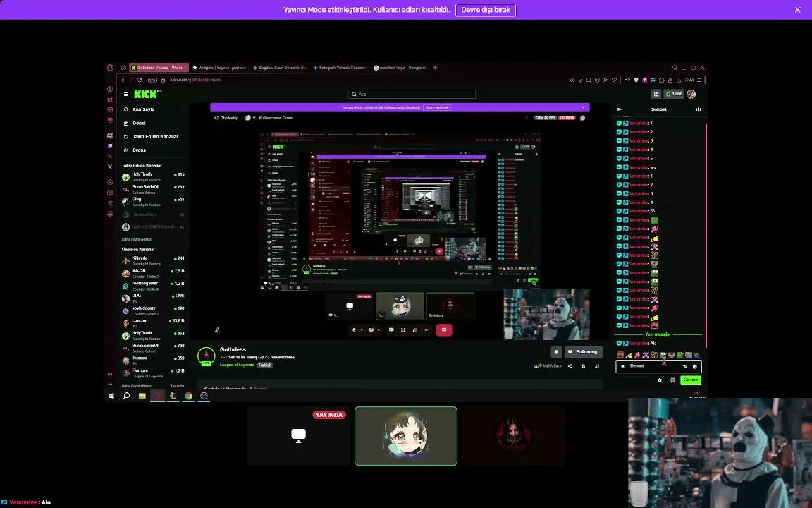Click the Devre dışı bırak button in top banner
Image resolution: width=812 pixels, height=508 pixels.
tap(485, 10)
